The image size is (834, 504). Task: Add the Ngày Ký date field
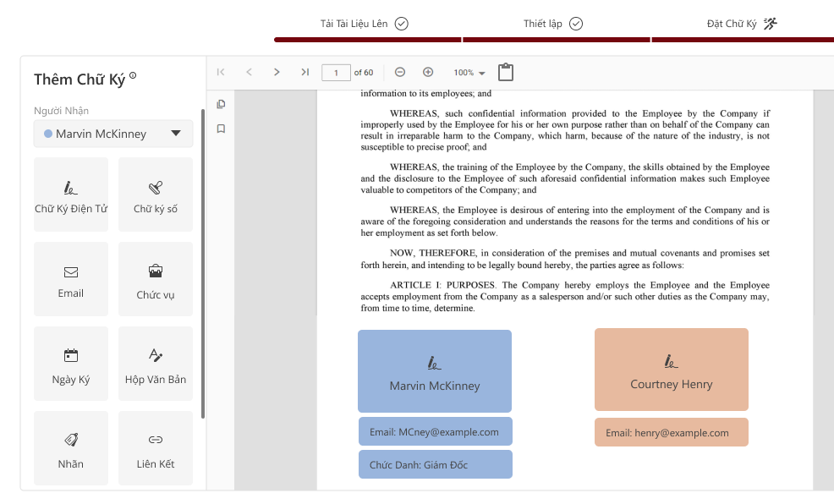click(71, 364)
